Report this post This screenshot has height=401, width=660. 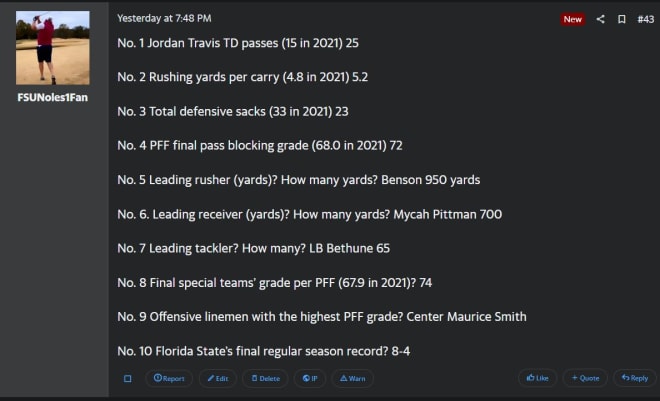[169, 378]
